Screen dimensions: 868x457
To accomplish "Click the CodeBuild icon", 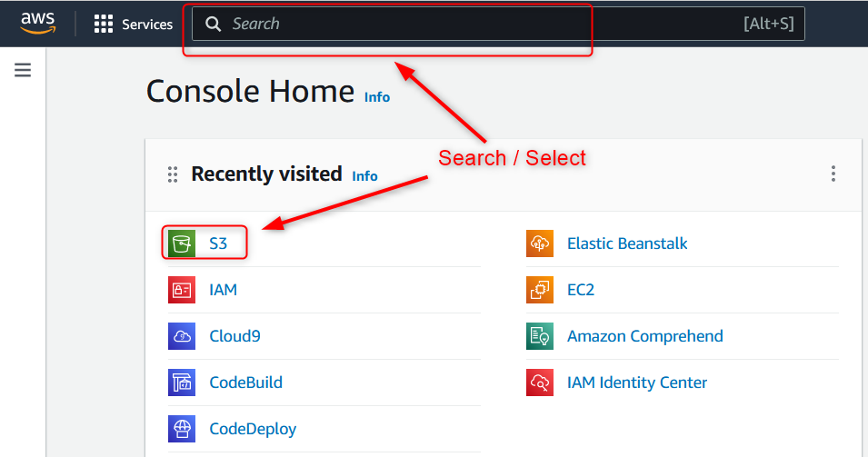I will coord(182,382).
